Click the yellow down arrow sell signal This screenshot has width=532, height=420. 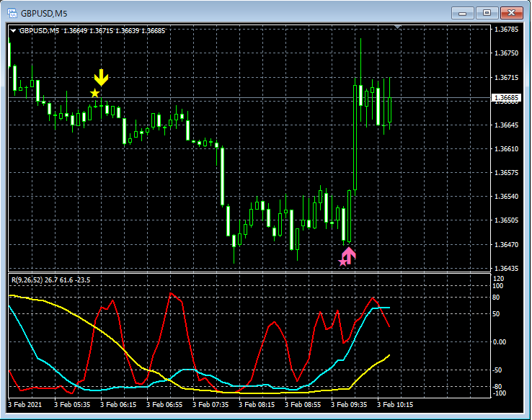click(x=101, y=78)
